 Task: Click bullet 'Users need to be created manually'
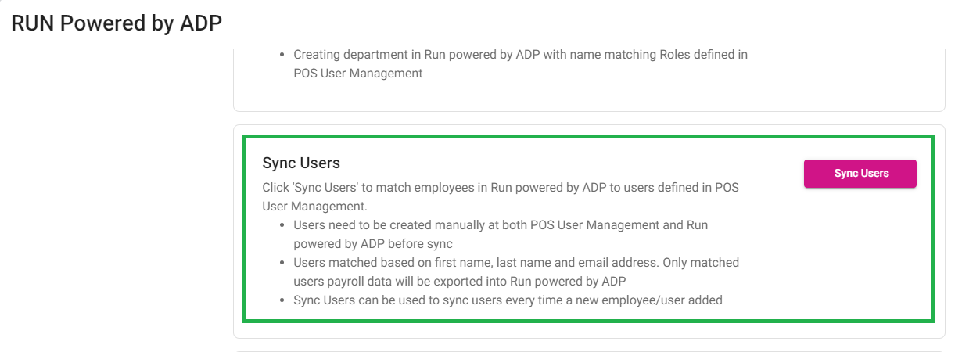click(501, 234)
